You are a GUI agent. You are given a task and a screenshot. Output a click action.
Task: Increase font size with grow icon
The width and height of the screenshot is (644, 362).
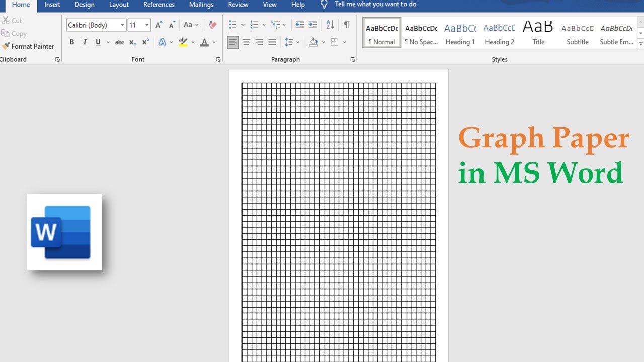coord(158,25)
